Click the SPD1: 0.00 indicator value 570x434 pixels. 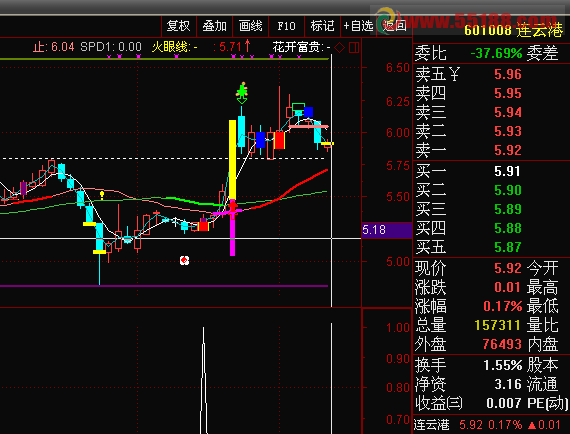tap(111, 47)
